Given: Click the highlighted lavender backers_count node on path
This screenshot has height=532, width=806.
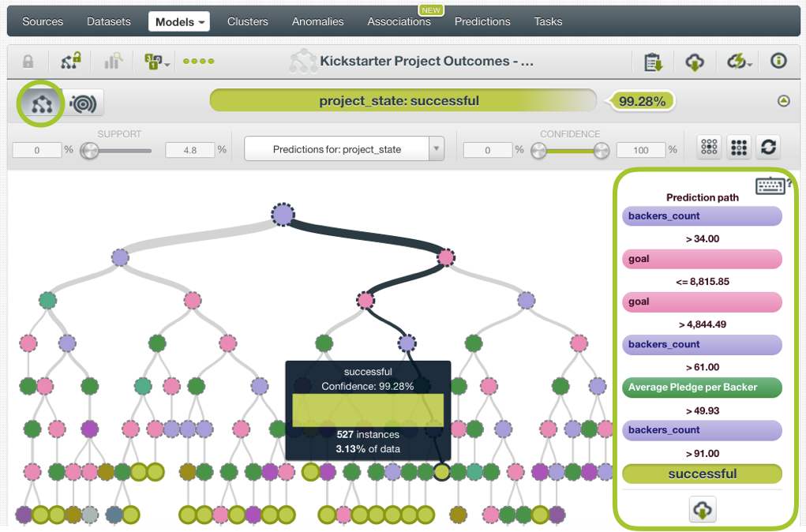Looking at the screenshot, I should click(x=407, y=343).
